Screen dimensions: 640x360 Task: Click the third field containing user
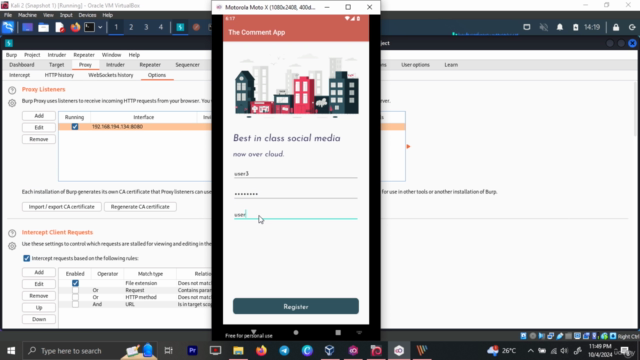pyautogui.click(x=296, y=215)
